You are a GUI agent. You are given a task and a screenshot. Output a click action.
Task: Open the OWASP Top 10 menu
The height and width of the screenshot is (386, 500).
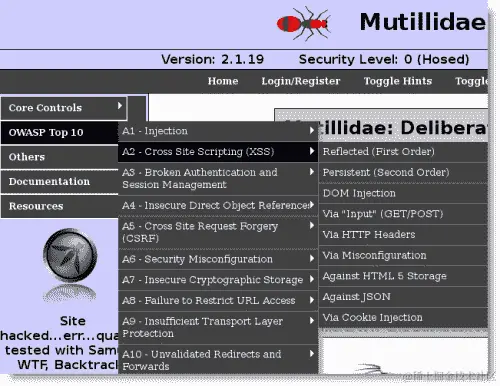coord(60,133)
